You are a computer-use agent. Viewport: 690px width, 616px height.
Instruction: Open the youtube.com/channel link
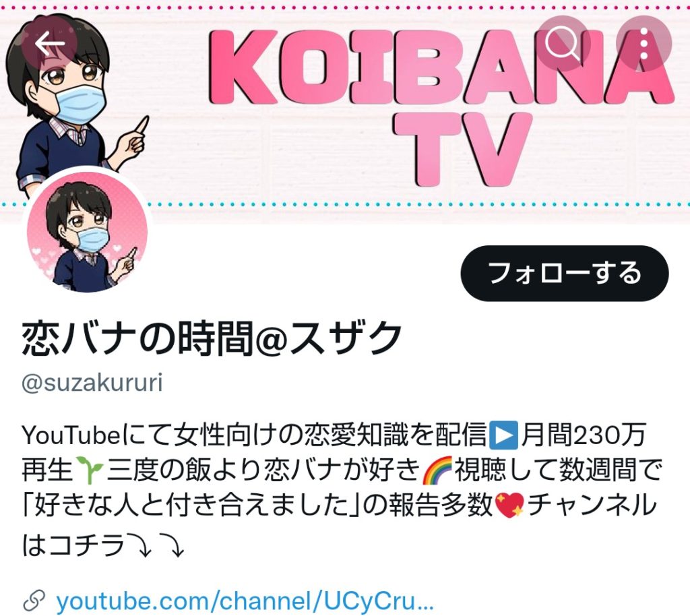click(245, 601)
